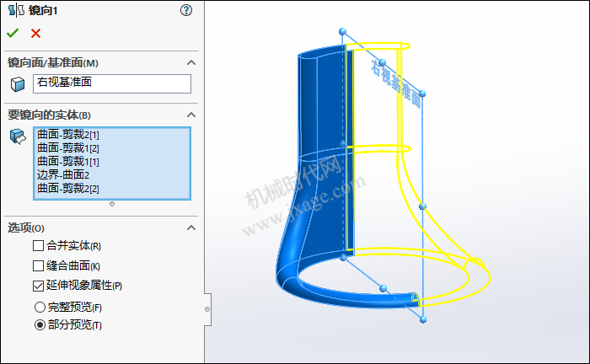The image size is (590, 364).
Task: Select 部分预览 radio button
Action: click(x=40, y=324)
